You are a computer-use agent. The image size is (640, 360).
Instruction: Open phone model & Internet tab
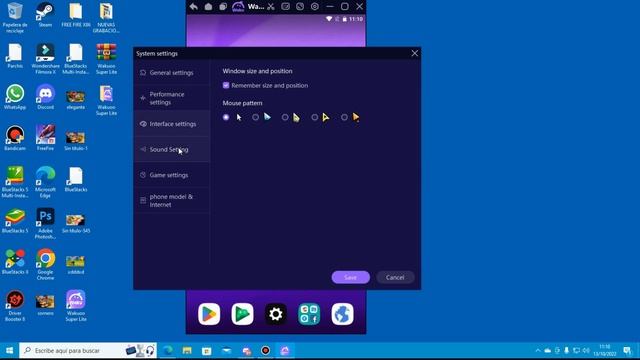click(172, 200)
